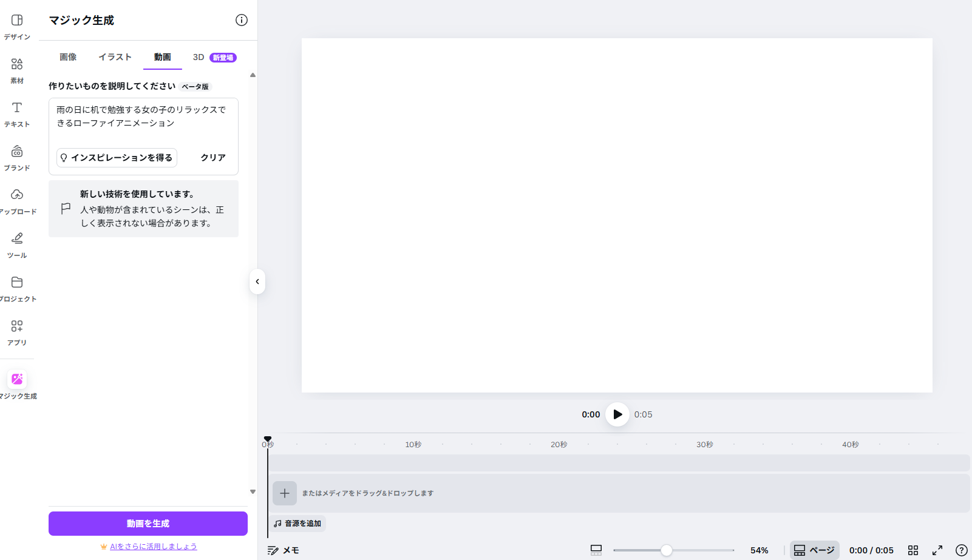Click the zoom slider handle
972x560 pixels.
tap(667, 550)
